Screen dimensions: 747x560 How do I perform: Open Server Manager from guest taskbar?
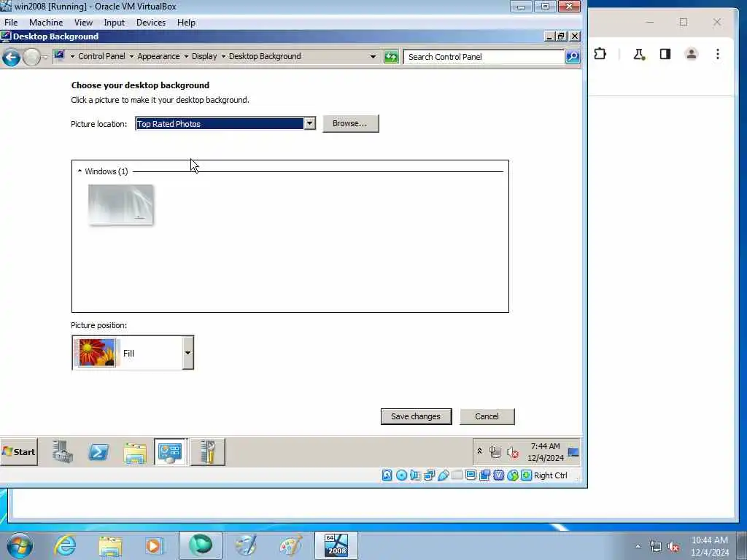coord(63,451)
